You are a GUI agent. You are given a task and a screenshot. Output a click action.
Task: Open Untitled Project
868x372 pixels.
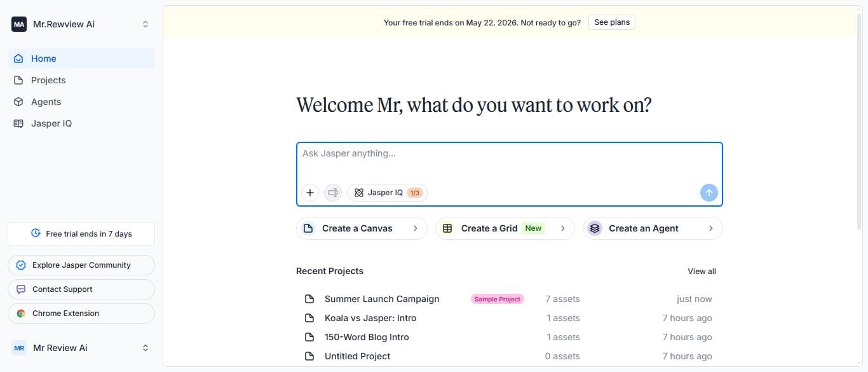(x=358, y=356)
